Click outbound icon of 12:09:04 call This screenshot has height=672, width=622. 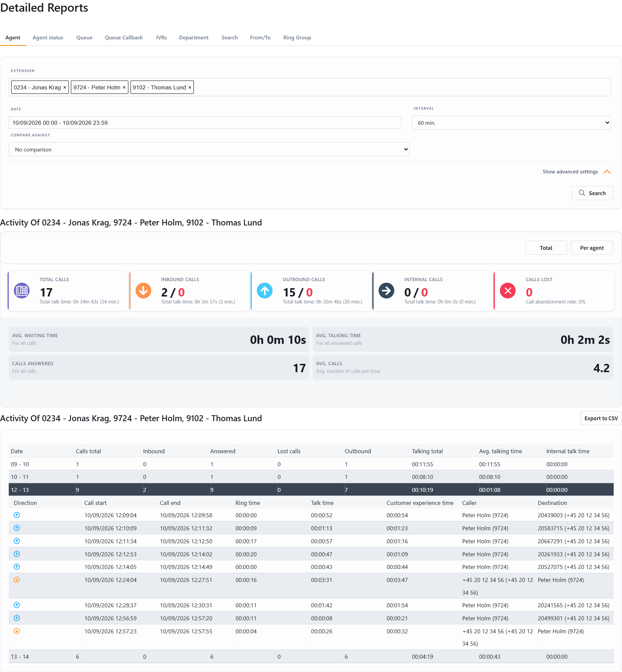point(17,515)
